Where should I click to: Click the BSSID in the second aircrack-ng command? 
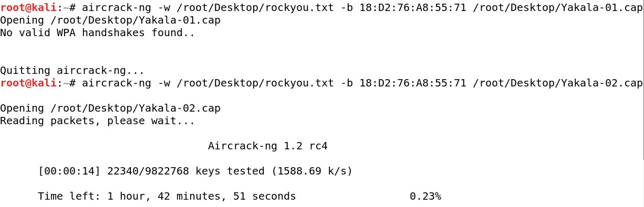413,83
